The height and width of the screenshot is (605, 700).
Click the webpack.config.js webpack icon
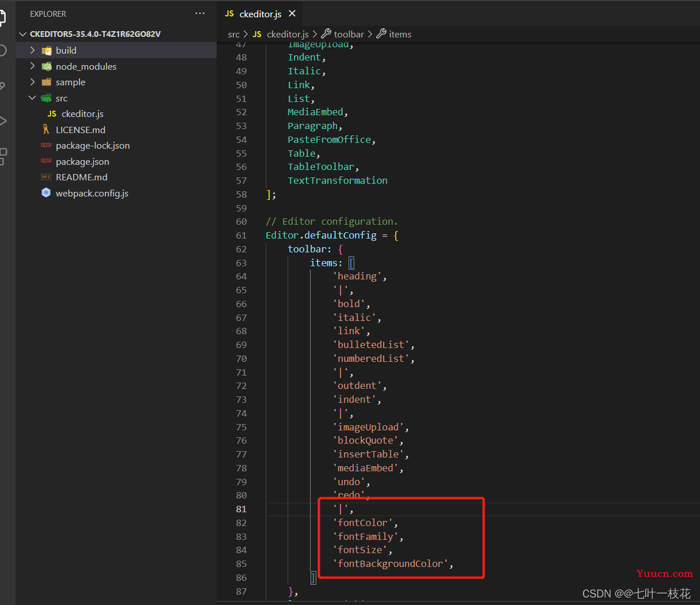(46, 192)
